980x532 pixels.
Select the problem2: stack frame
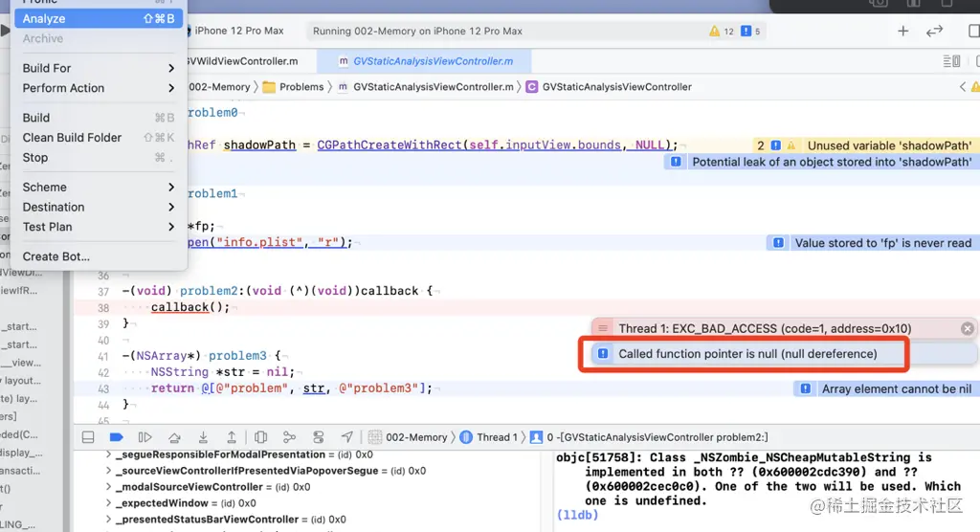coord(650,437)
